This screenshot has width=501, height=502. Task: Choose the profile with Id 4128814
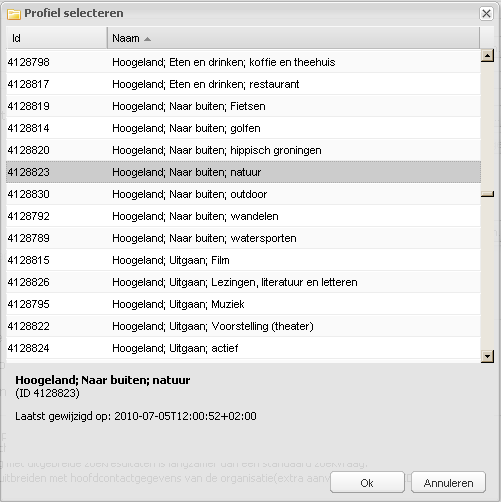(x=243, y=128)
